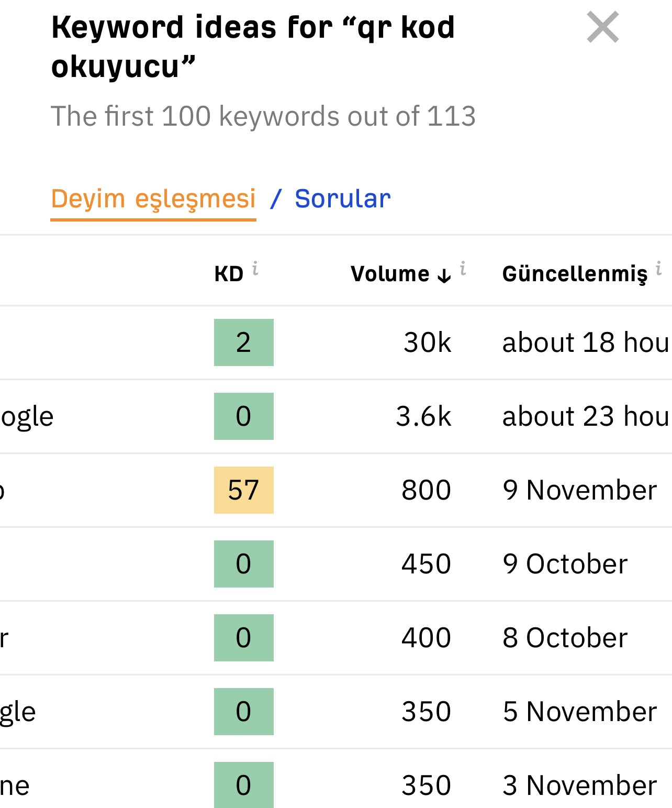Switch to Sorular tab
Screen dimensions: 672x808
343,199
